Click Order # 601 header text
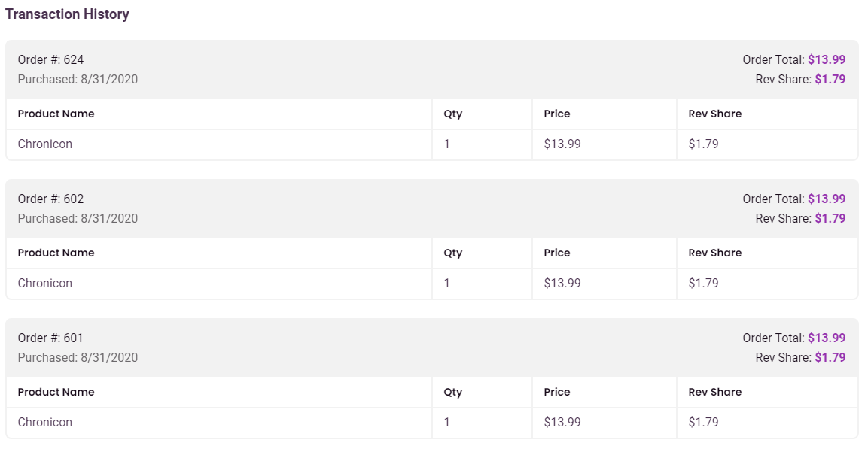The width and height of the screenshot is (868, 449). (x=50, y=338)
